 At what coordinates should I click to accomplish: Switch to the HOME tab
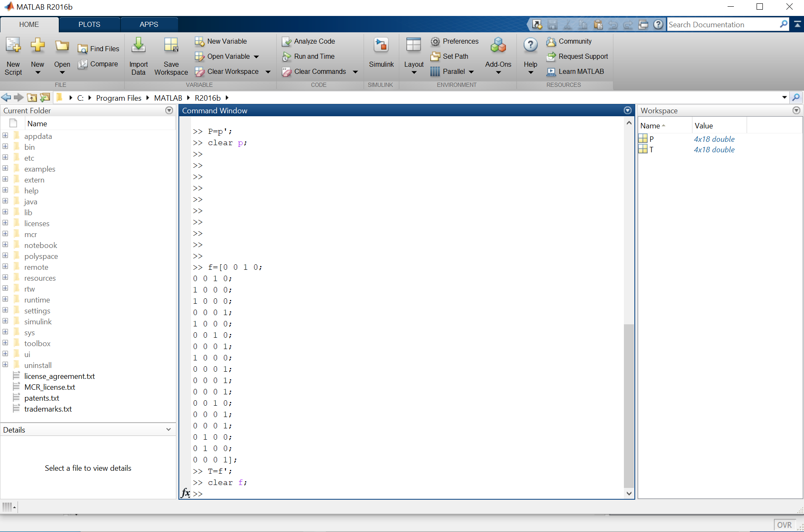[29, 24]
